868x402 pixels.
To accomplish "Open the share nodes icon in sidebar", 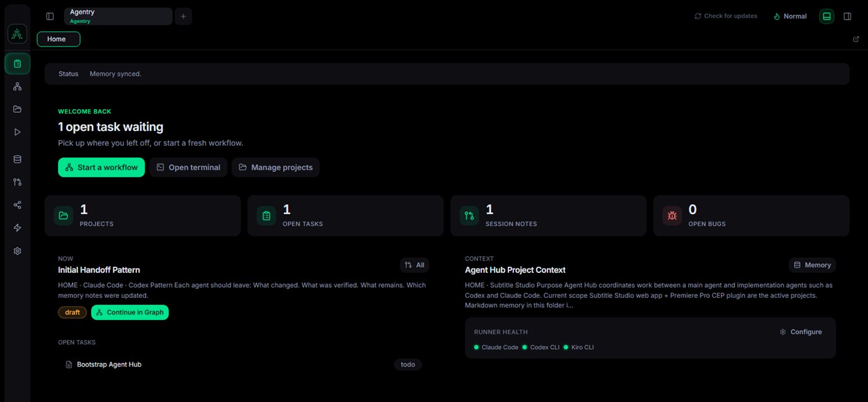I will tap(17, 205).
